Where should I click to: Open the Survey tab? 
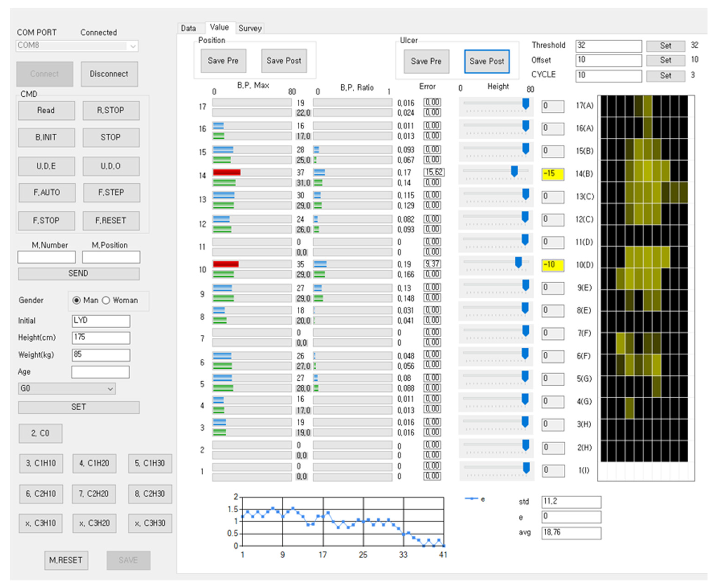click(250, 29)
